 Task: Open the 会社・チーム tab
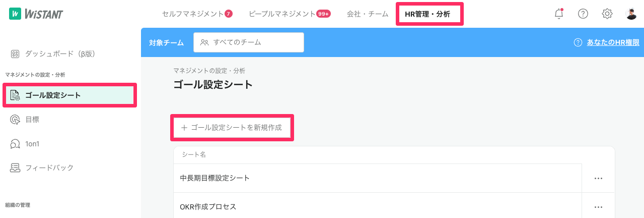(368, 14)
